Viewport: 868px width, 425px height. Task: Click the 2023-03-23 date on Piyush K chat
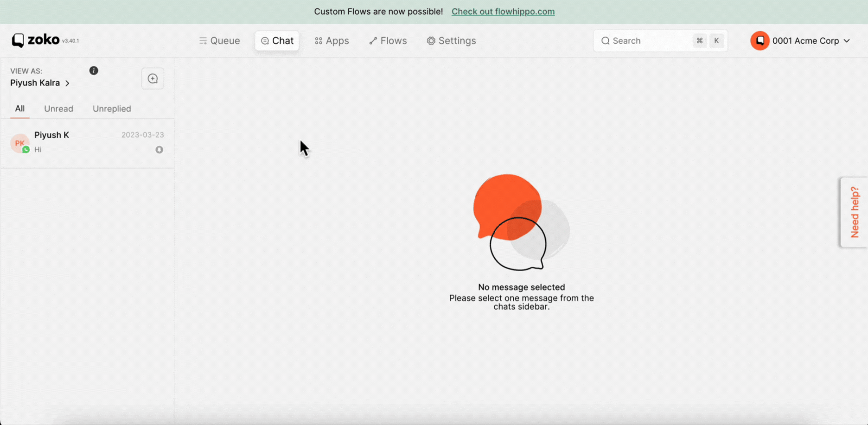142,135
